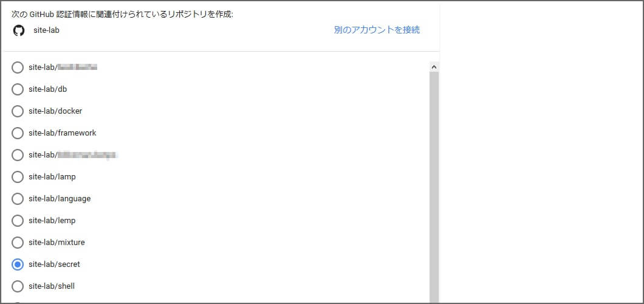Click the GitHub logo icon next to site-lab

coord(19,30)
